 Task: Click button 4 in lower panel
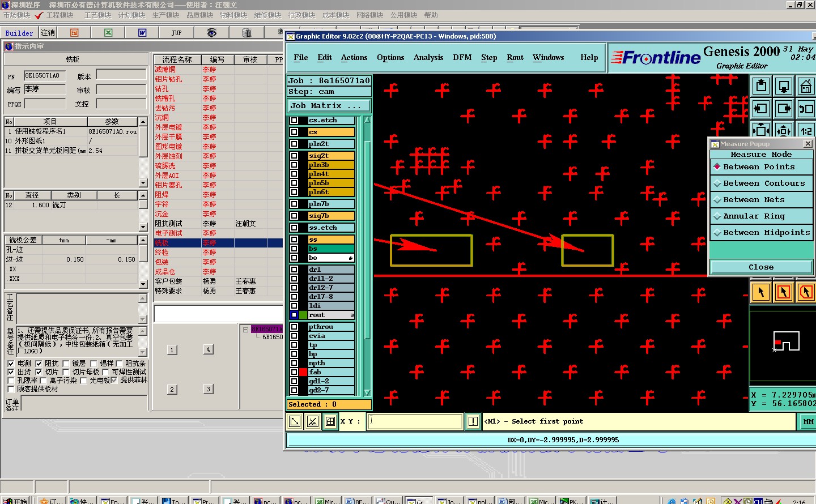(x=209, y=349)
